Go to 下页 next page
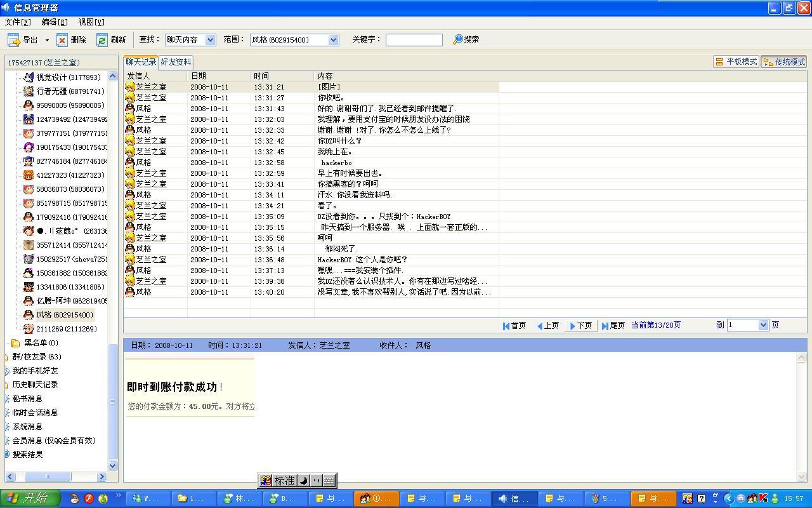 (x=581, y=326)
